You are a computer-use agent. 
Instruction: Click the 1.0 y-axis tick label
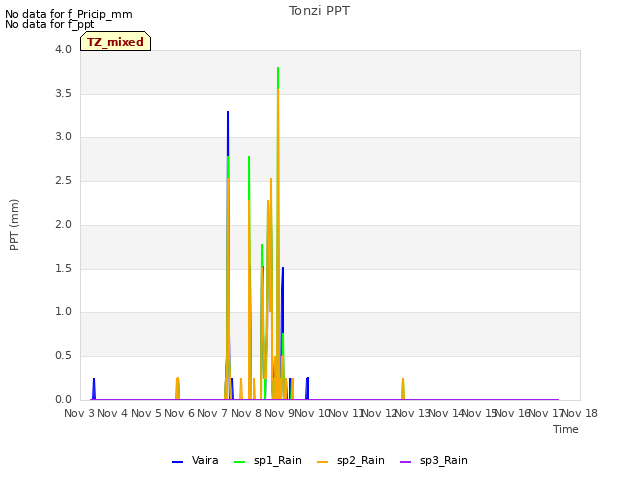tap(63, 312)
